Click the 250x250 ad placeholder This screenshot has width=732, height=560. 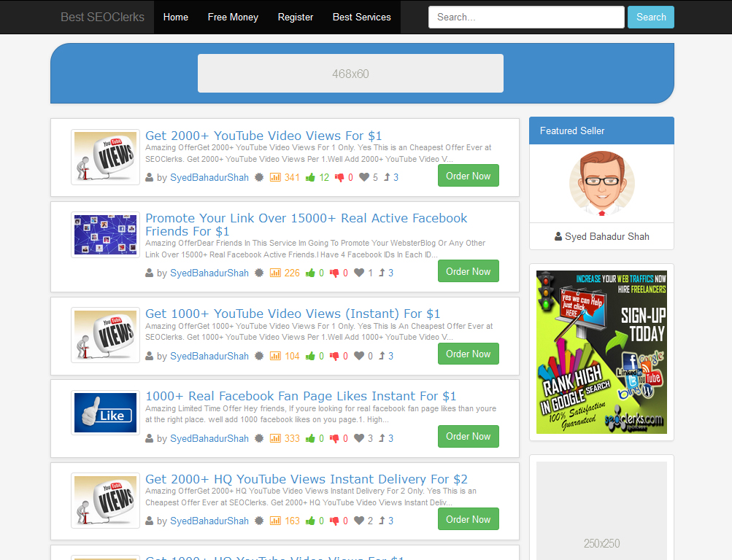point(601,510)
